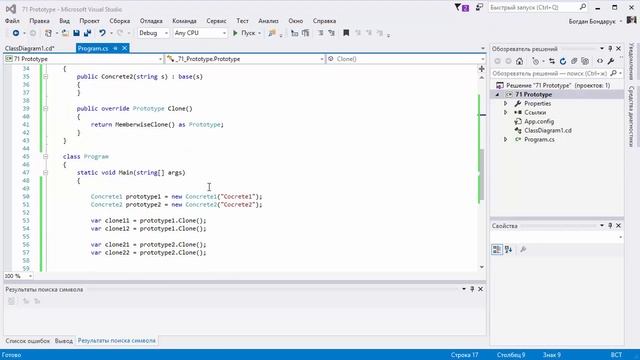Open notifications flag icon in title bar
The width and height of the screenshot is (640, 360).
pyautogui.click(x=462, y=7)
